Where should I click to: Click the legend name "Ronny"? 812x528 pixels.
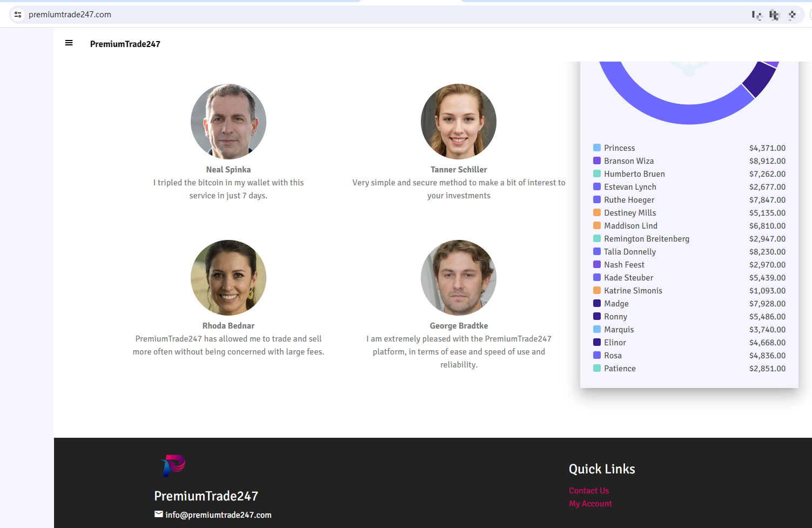coord(615,317)
